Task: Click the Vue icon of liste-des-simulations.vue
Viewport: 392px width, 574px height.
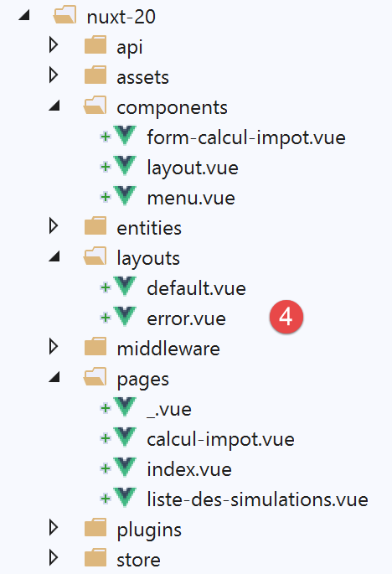Action: coord(125,498)
